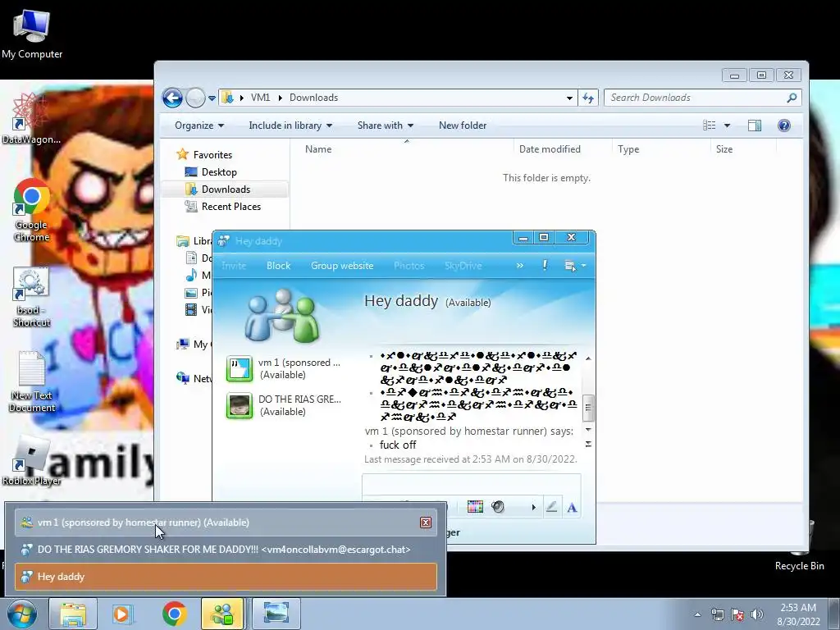Image resolution: width=840 pixels, height=630 pixels.
Task: Open the Start menu orb
Action: point(22,614)
